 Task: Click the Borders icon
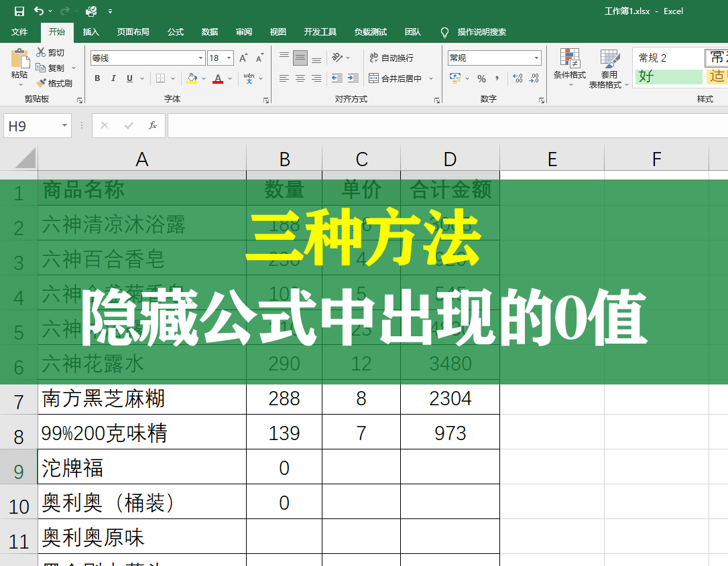point(161,78)
